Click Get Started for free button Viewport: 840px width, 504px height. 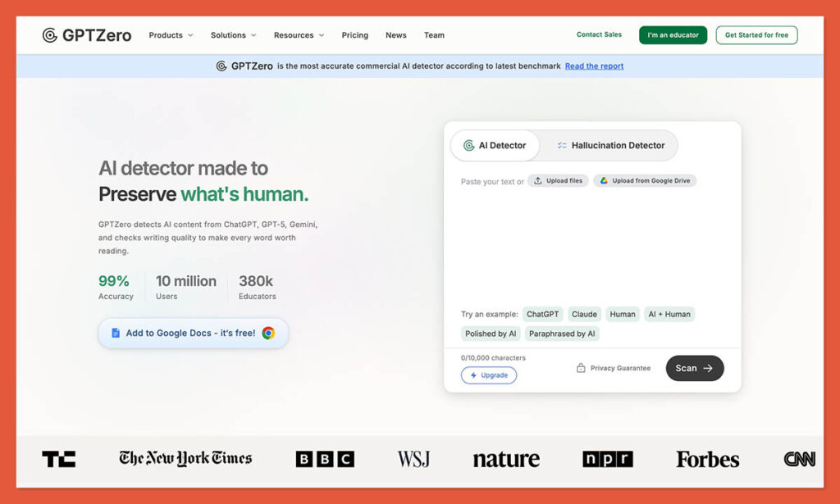tap(756, 35)
